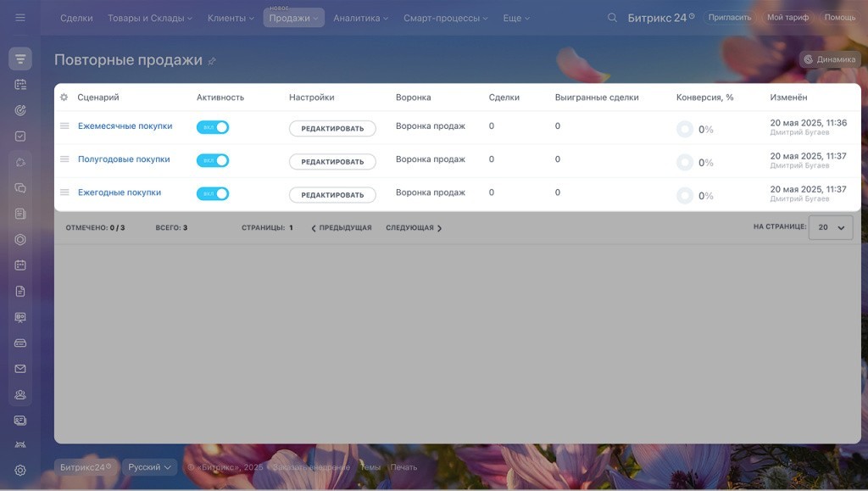
Task: Turn off the Полугодовые покупки toggle
Action: 213,160
